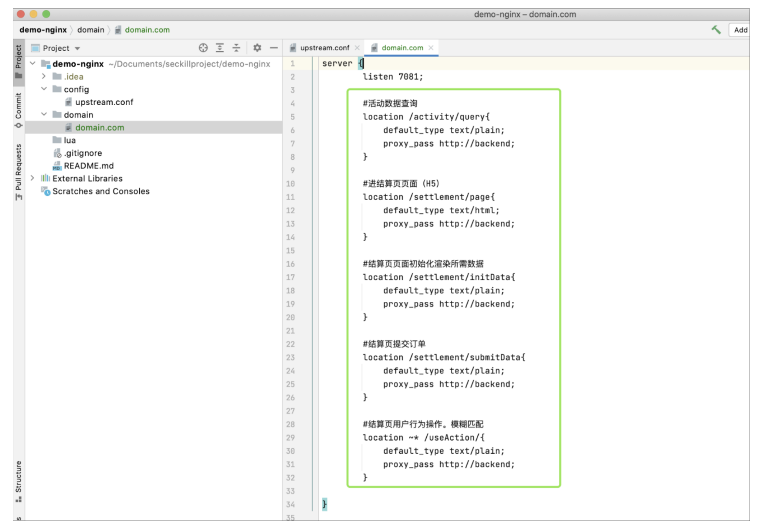Click domain breadcrumb in navigation bar

[90, 30]
